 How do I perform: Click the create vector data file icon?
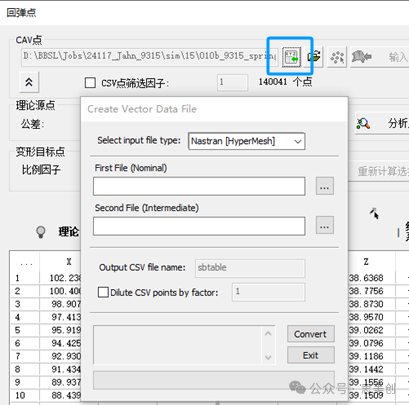click(291, 57)
